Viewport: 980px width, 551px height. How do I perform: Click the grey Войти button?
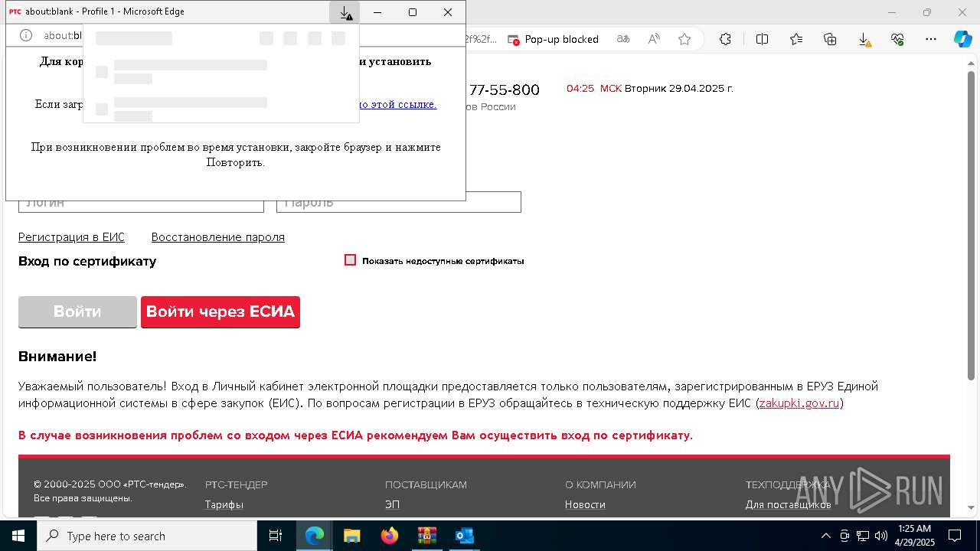[77, 312]
